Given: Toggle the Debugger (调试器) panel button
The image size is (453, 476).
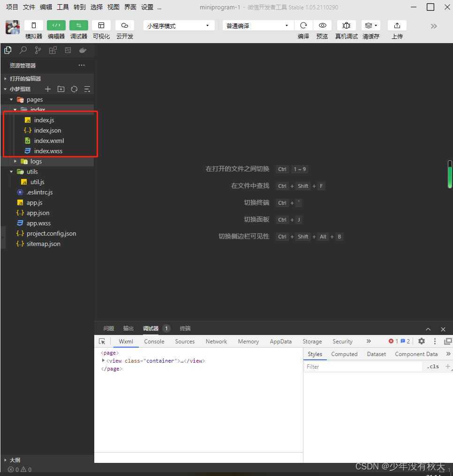Looking at the screenshot, I should click(79, 25).
